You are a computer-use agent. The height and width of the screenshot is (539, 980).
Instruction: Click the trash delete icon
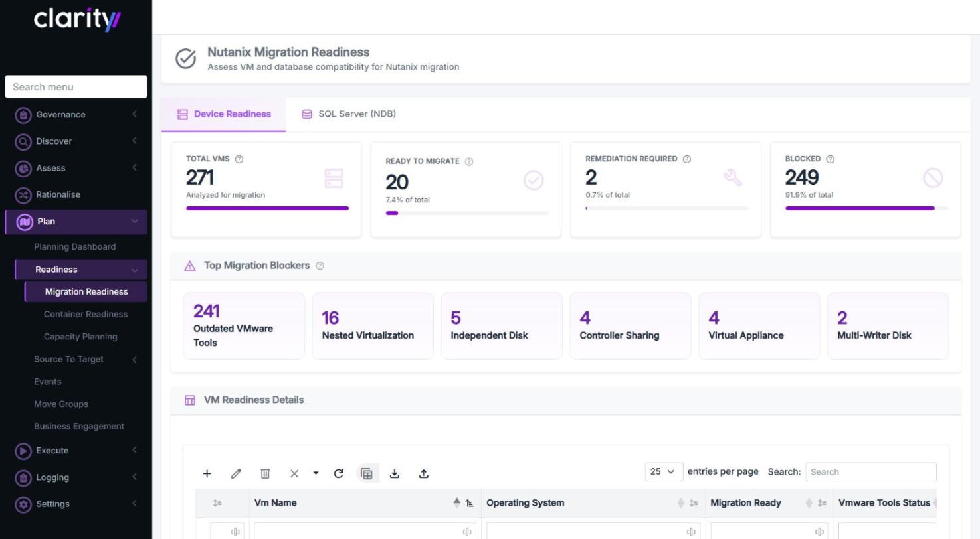[x=265, y=473]
